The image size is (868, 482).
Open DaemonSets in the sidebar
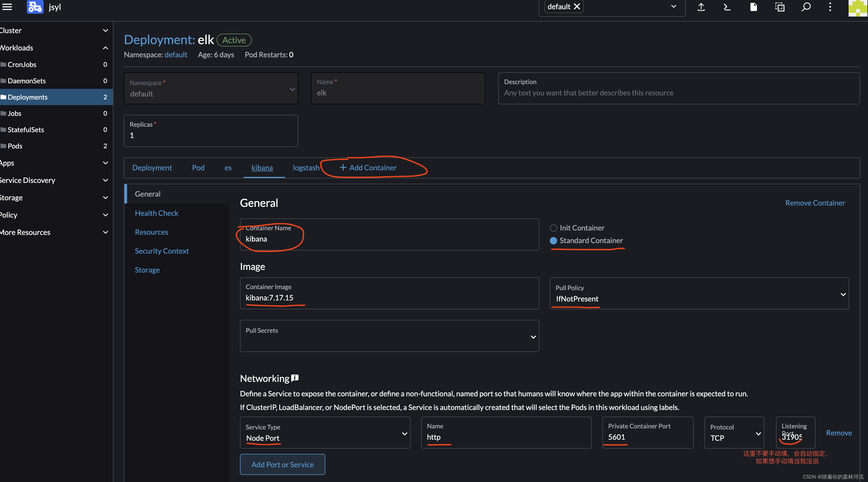pyautogui.click(x=56, y=81)
